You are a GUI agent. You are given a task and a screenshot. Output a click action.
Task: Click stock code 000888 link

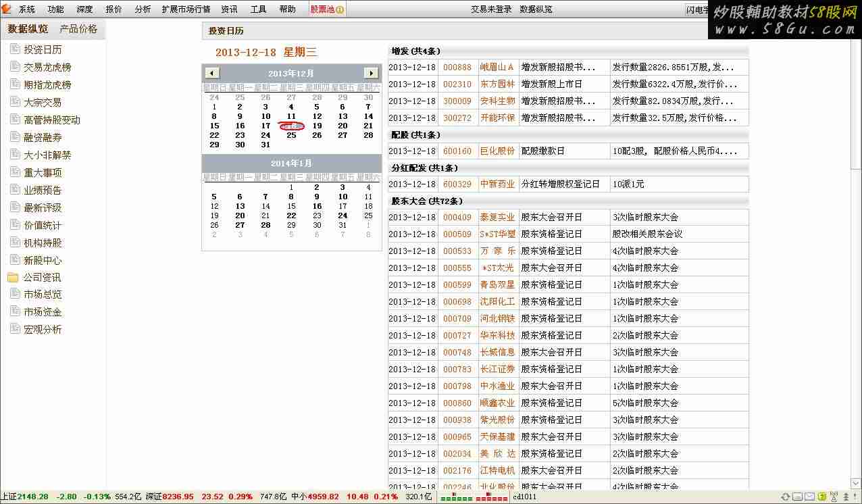457,68
